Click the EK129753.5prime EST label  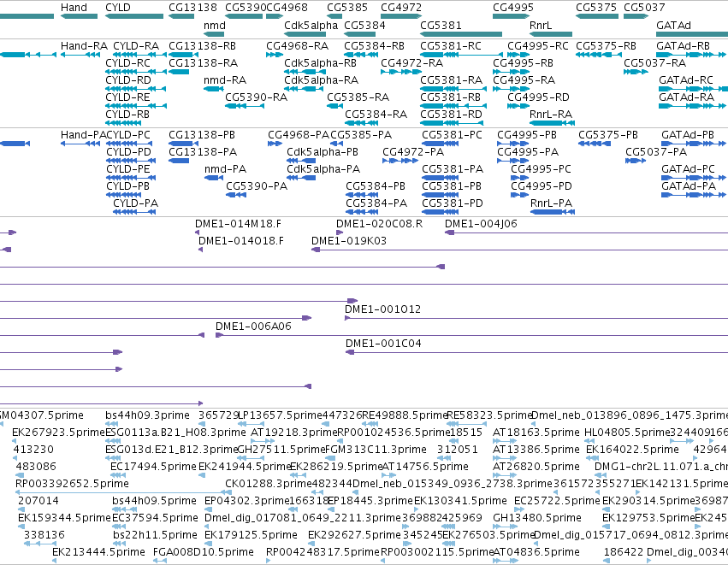(648, 518)
